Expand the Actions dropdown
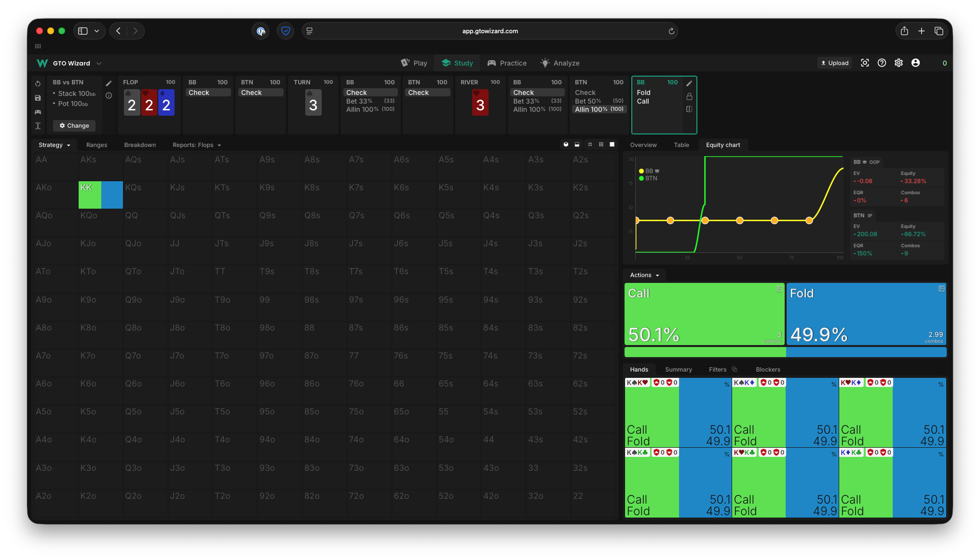 coord(644,275)
